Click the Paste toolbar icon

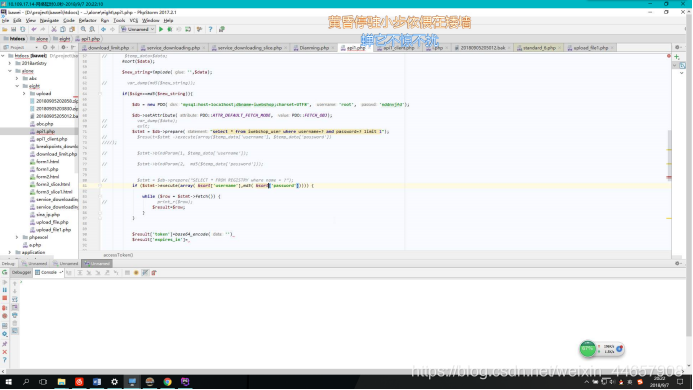click(x=72, y=29)
